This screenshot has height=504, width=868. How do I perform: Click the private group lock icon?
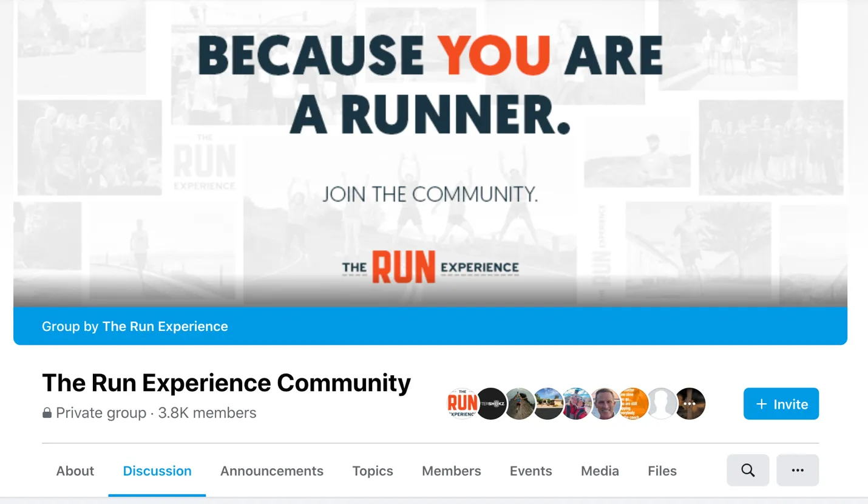[x=47, y=413]
